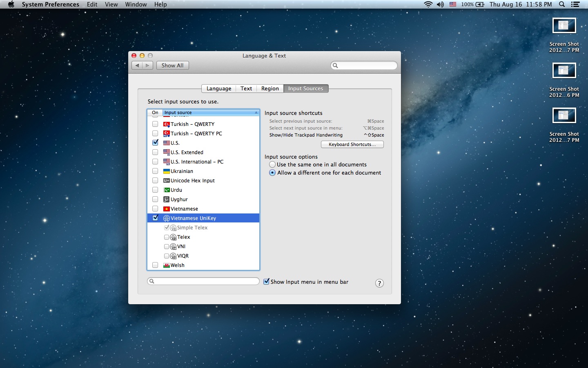Image resolution: width=588 pixels, height=368 pixels.
Task: Select the Screen Shot 2012…6 PM file
Action: (564, 80)
